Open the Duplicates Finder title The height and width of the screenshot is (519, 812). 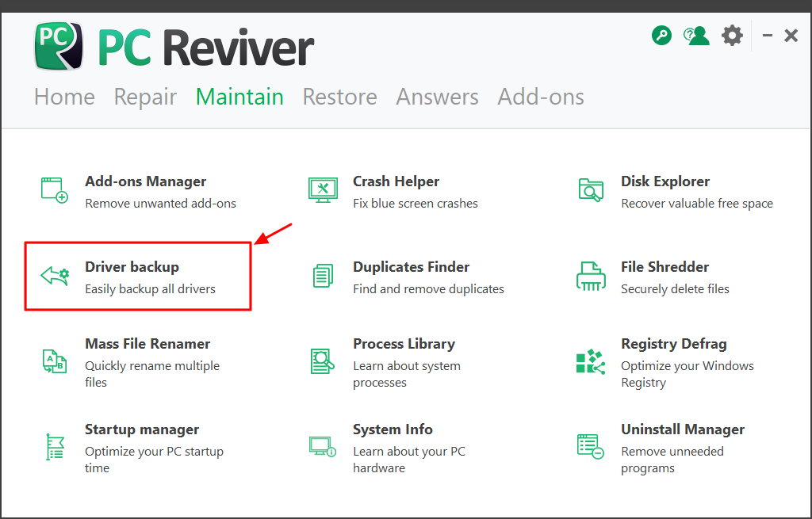point(412,266)
